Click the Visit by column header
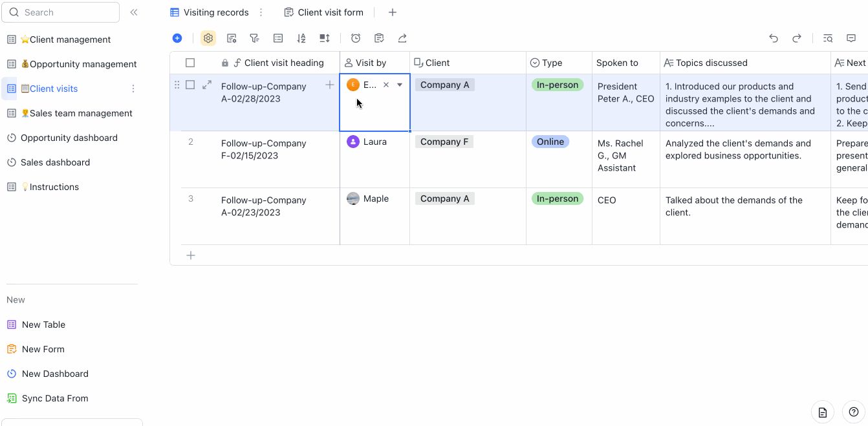868x426 pixels. pyautogui.click(x=375, y=63)
